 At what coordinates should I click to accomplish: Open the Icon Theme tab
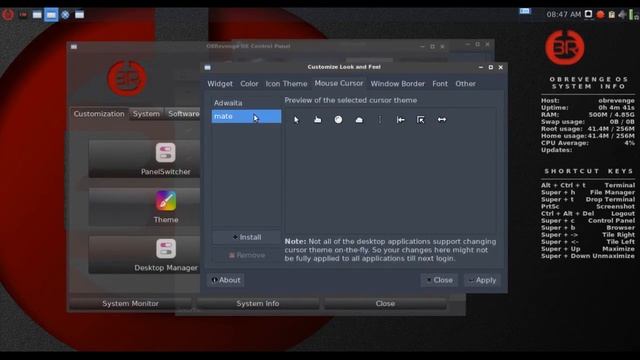(286, 84)
